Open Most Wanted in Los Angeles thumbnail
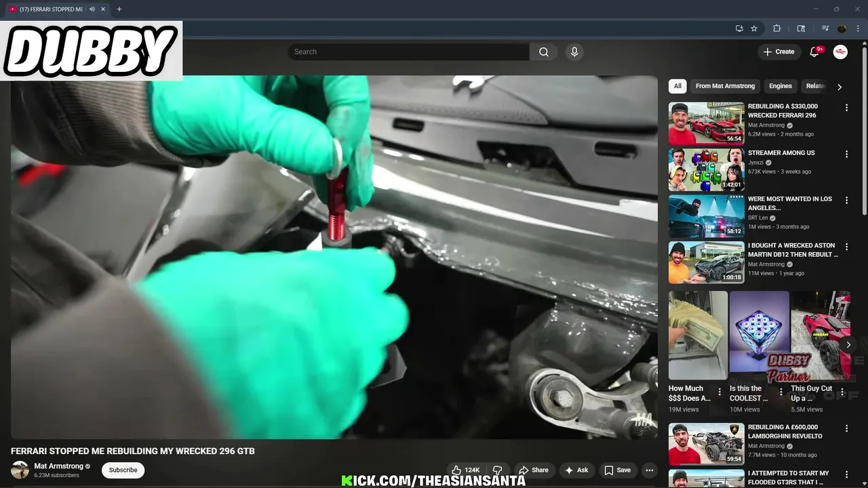This screenshot has width=868, height=488. [x=706, y=216]
